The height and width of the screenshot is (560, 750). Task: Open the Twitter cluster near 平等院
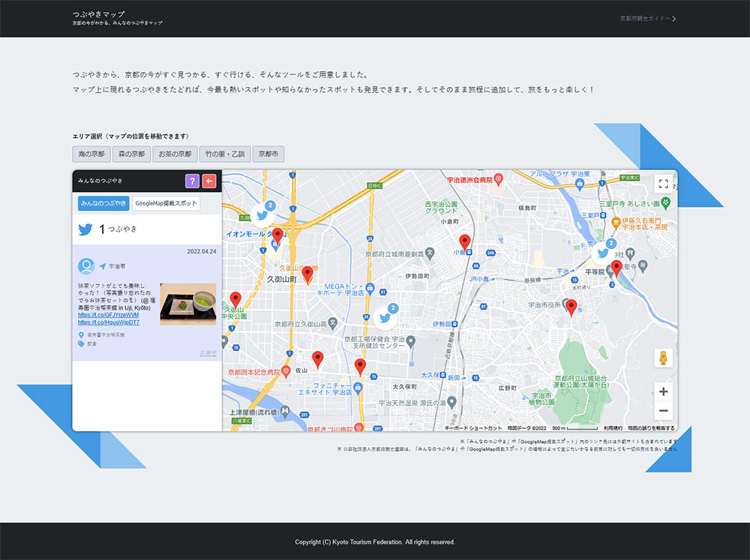point(604,251)
